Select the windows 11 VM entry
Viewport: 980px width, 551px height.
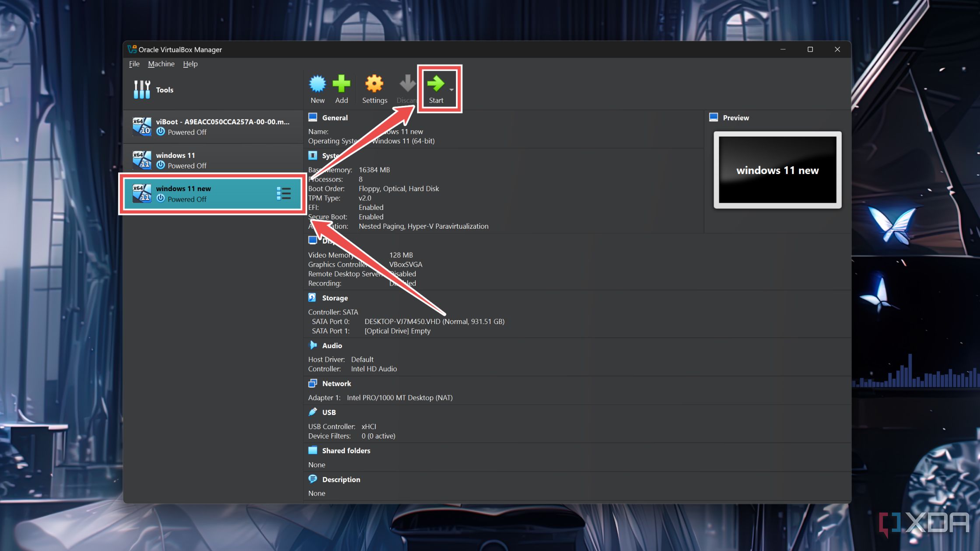click(212, 160)
